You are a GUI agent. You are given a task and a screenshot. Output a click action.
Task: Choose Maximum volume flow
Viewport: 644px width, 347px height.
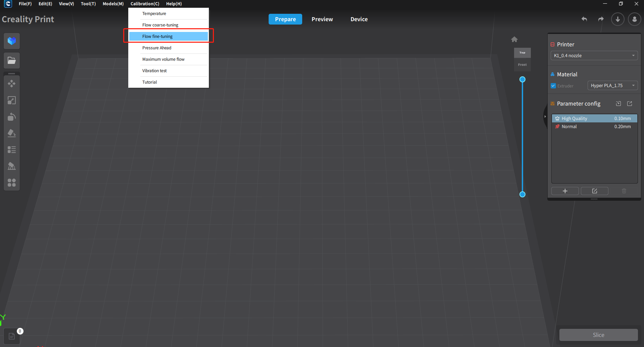(x=169, y=59)
